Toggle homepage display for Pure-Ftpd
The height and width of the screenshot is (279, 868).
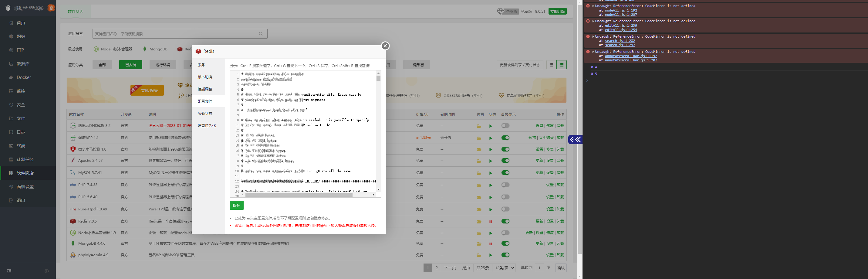pyautogui.click(x=505, y=209)
